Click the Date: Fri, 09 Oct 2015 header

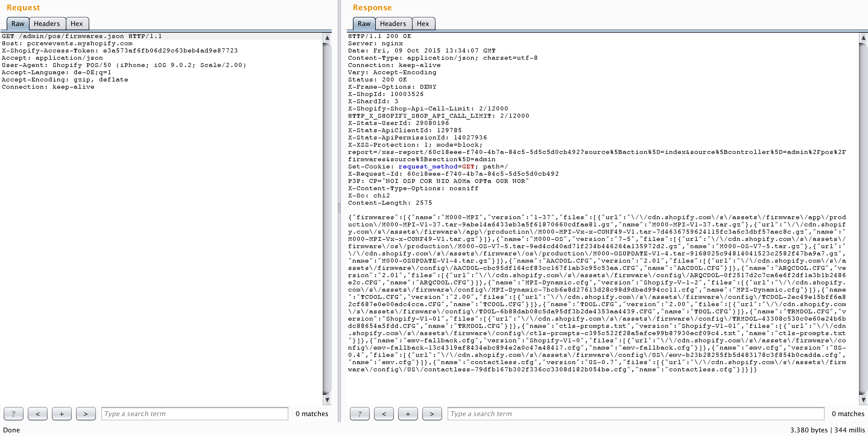(x=422, y=51)
